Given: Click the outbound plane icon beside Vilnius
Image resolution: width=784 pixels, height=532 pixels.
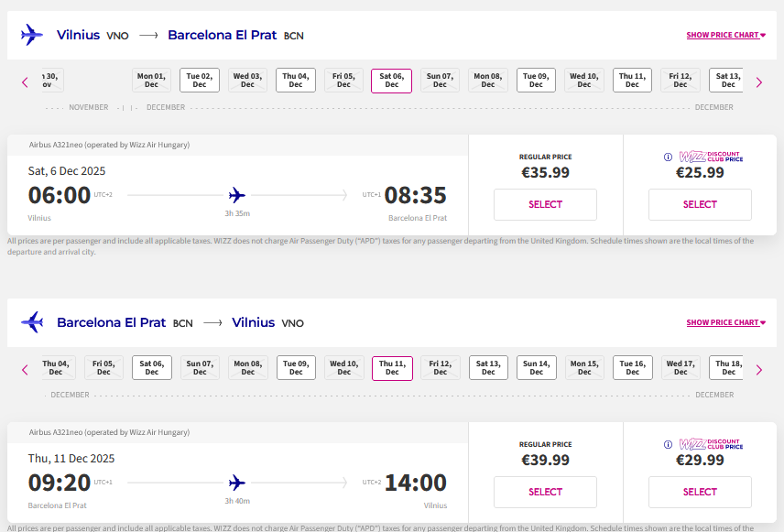Looking at the screenshot, I should click(x=32, y=35).
